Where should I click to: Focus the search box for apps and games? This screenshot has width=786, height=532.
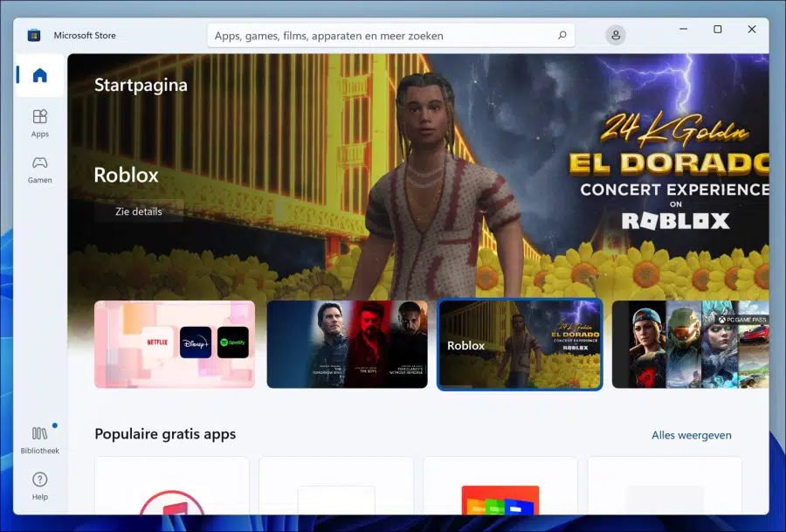click(391, 36)
